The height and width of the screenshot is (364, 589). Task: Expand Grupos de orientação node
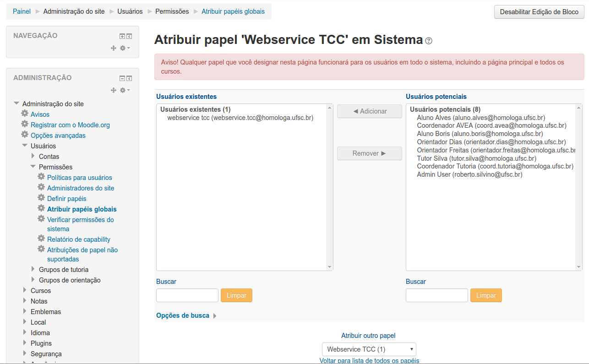(33, 280)
